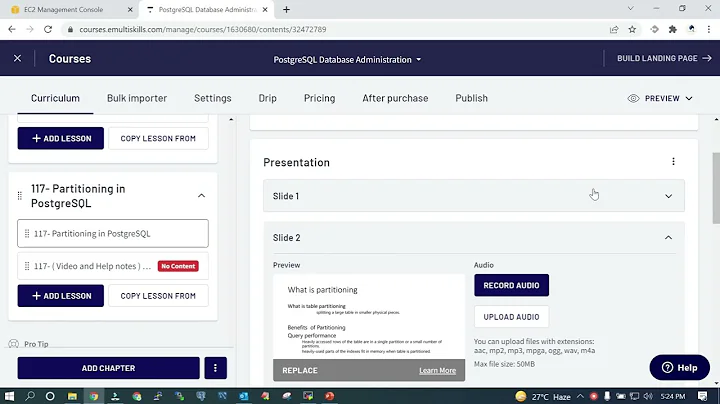The image size is (720, 404).
Task: Switch to EC2 Management Console browser tab
Action: pyautogui.click(x=69, y=10)
